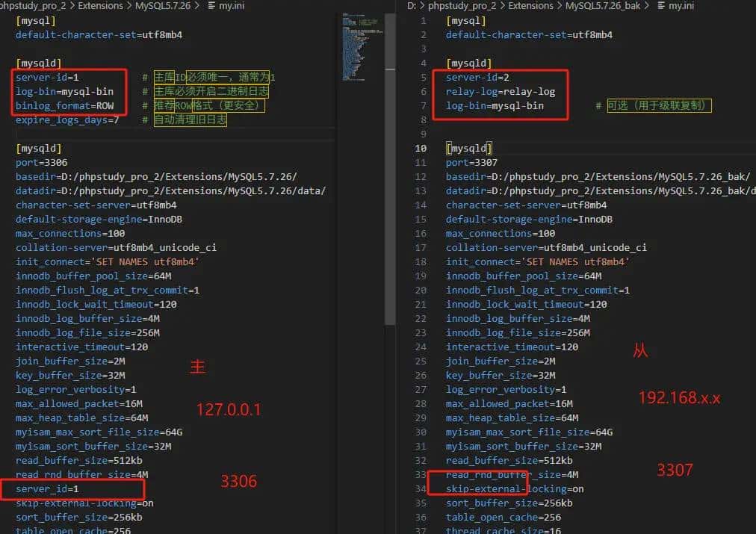
Task: Click init_connect='SET NAMES utf8mb4' on line 18
Action: [x=538, y=261]
